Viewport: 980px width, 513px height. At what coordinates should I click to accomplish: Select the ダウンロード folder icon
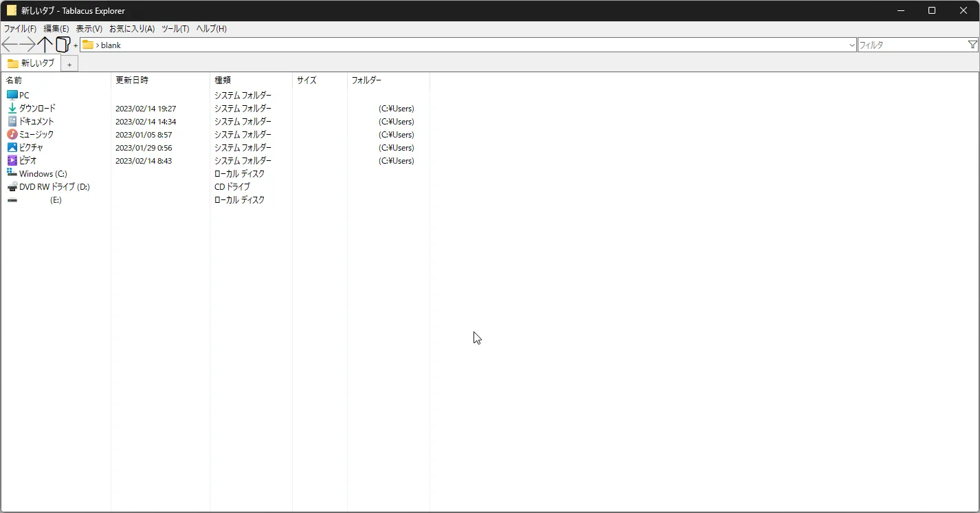12,109
